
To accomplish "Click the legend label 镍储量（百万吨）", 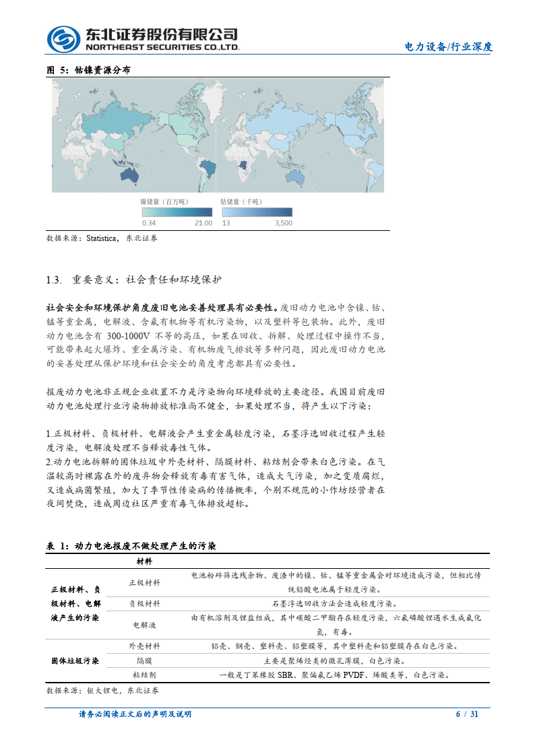I will [164, 201].
